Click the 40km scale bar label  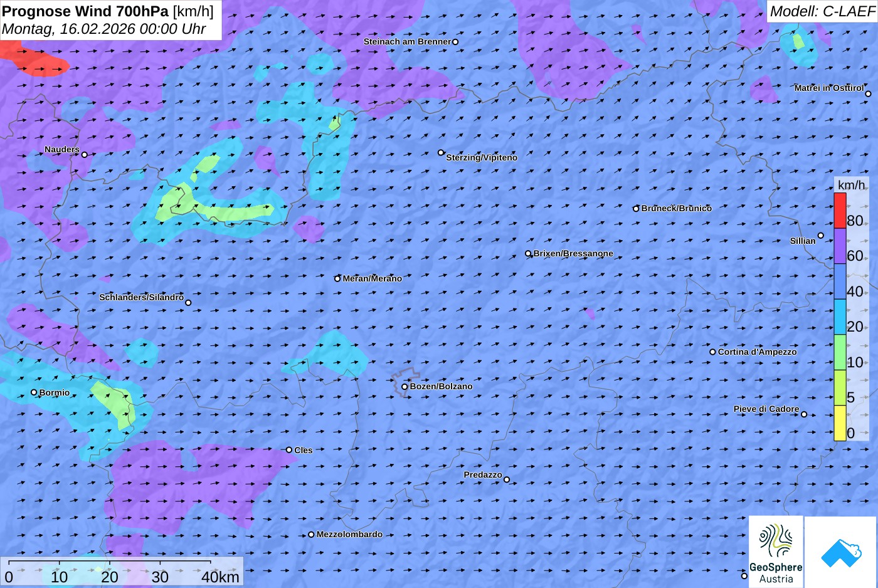coord(220,577)
